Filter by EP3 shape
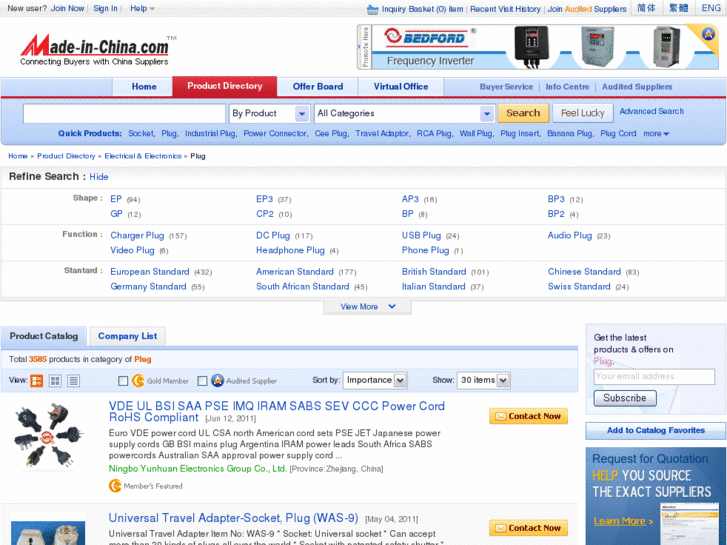Screen dimensions: 727x545 click(x=264, y=199)
